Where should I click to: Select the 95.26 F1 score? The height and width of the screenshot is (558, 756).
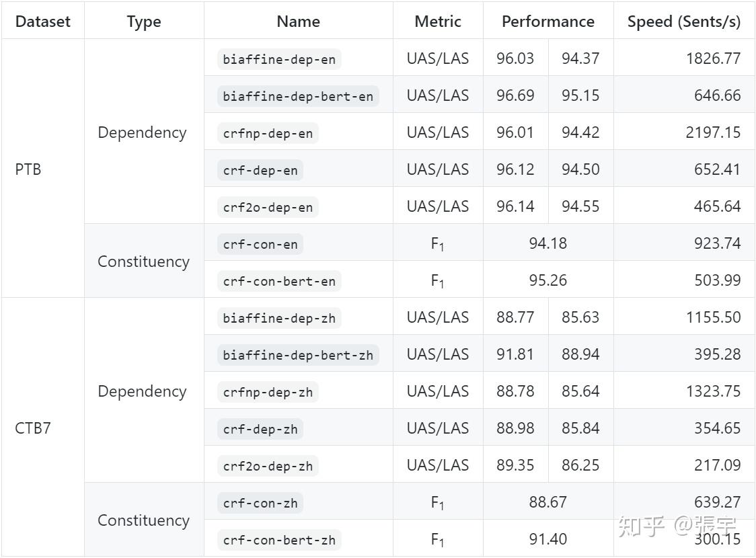(x=547, y=280)
